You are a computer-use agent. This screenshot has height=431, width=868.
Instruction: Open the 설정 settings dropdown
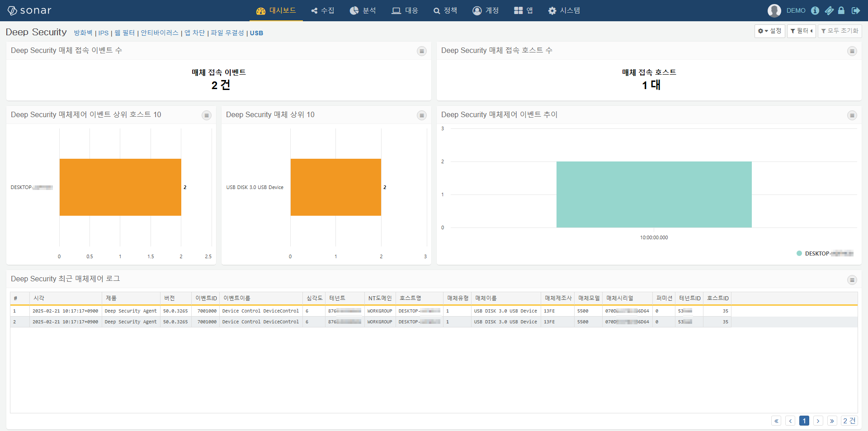click(x=769, y=31)
